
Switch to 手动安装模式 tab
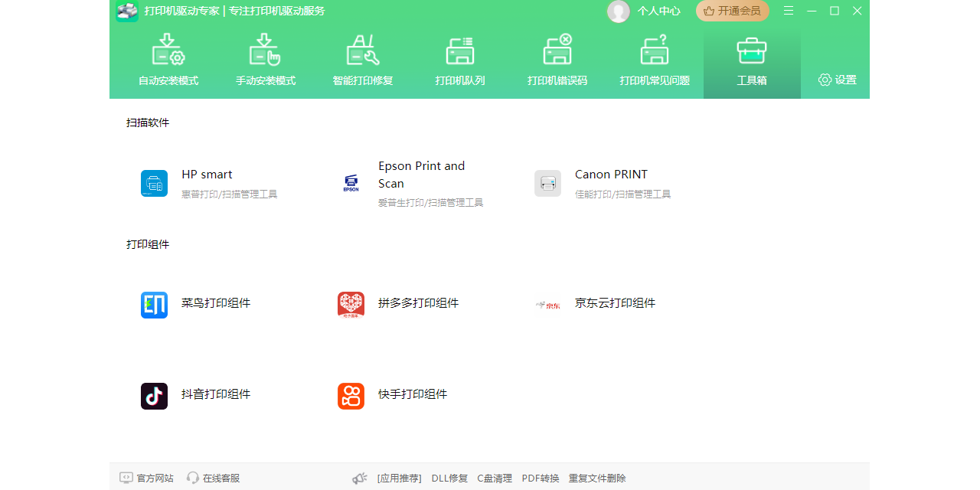point(266,61)
